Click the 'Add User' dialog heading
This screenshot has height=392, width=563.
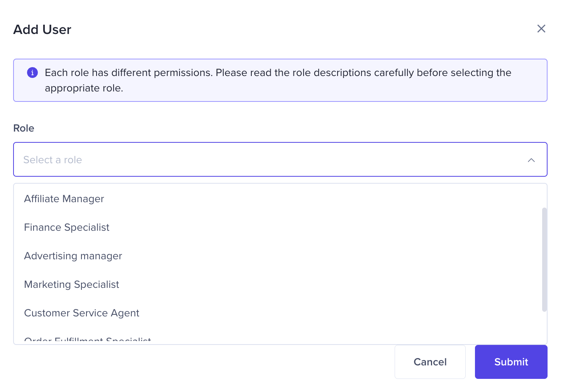click(42, 30)
